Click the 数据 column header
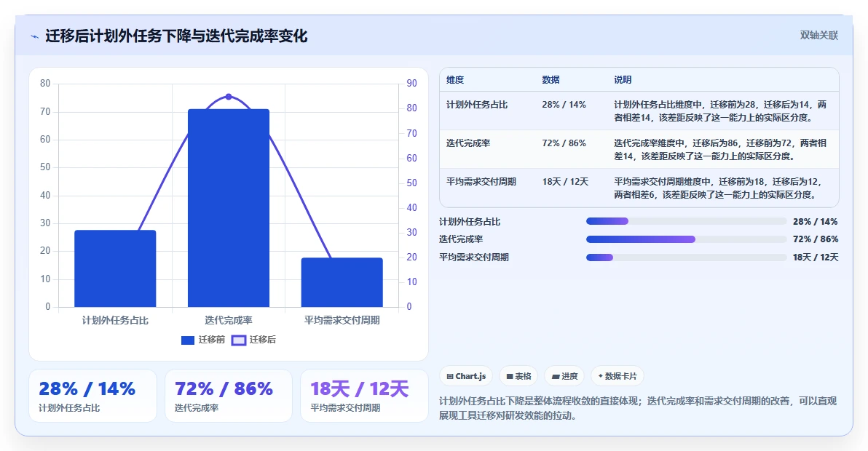 551,80
